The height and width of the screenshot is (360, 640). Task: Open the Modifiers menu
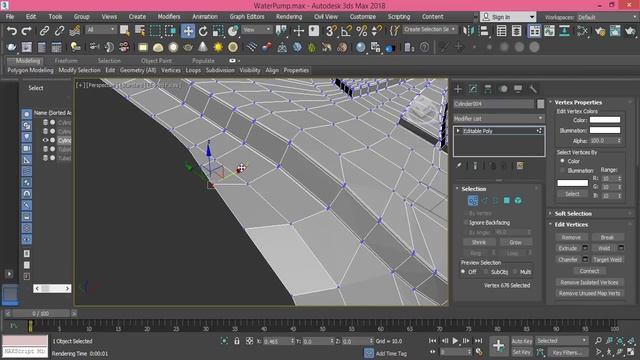(x=169, y=17)
